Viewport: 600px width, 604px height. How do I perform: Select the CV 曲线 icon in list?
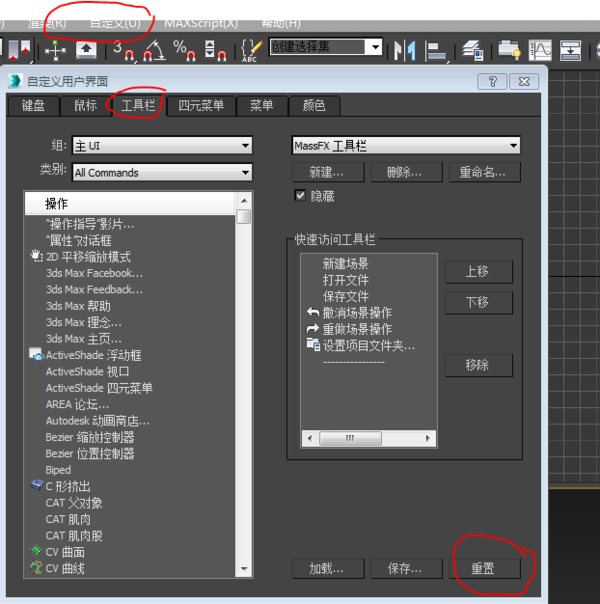pyautogui.click(x=37, y=567)
